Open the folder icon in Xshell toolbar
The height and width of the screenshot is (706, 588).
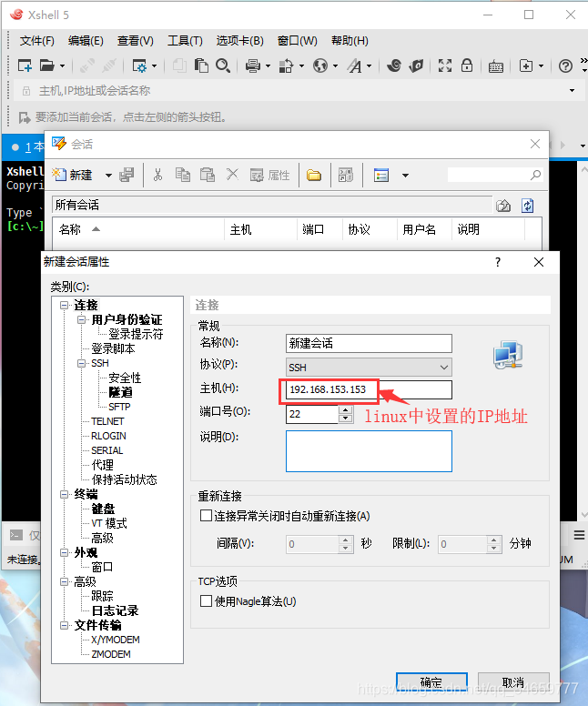[46, 66]
